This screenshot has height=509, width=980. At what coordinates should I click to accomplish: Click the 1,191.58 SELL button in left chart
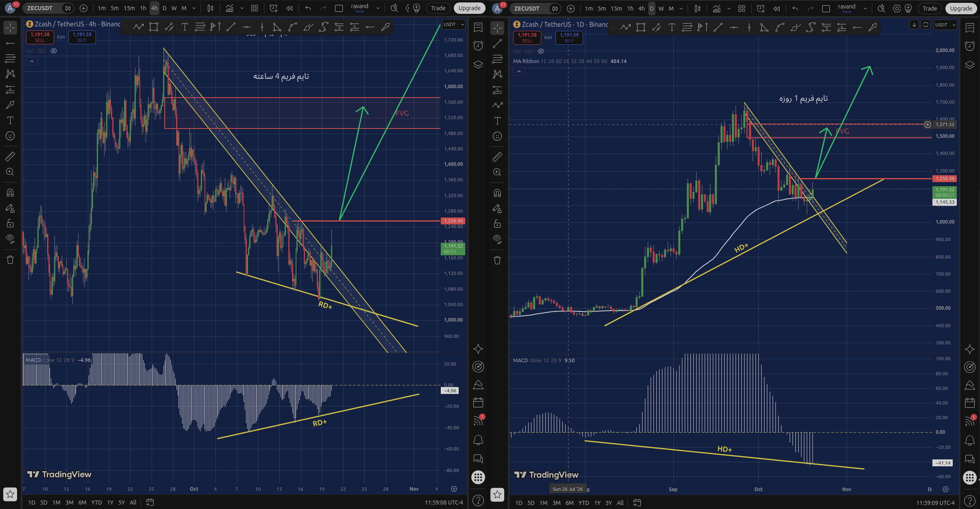click(x=40, y=37)
